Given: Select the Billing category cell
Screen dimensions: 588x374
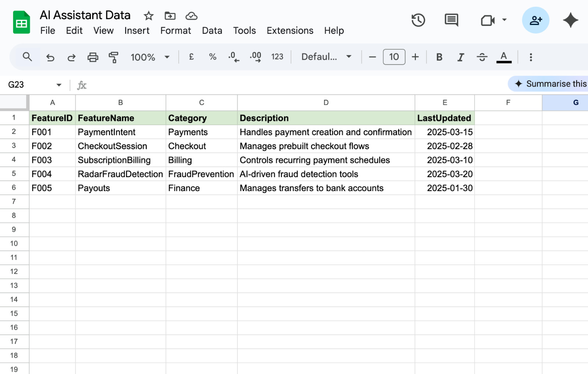Looking at the screenshot, I should point(201,160).
